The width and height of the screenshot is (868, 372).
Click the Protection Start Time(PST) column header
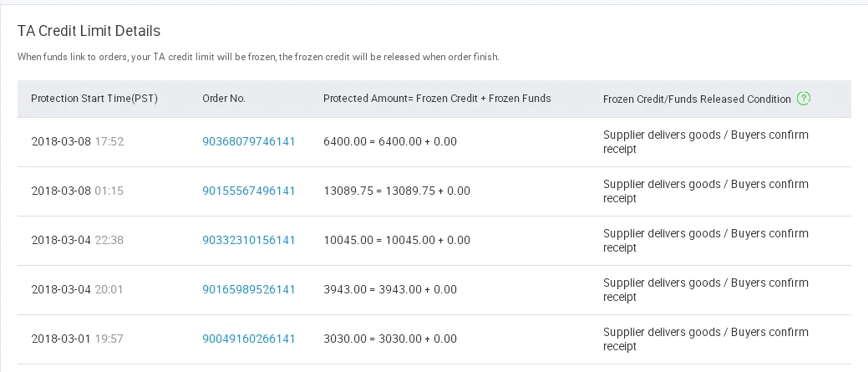(94, 99)
